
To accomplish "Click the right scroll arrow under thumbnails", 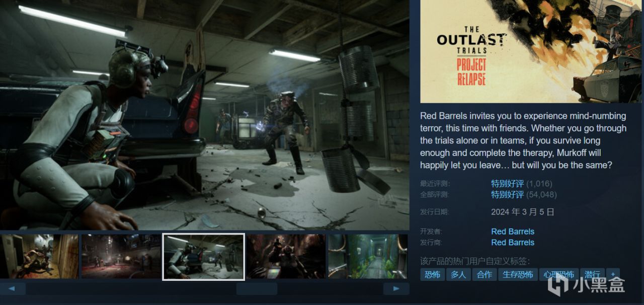I will (396, 289).
